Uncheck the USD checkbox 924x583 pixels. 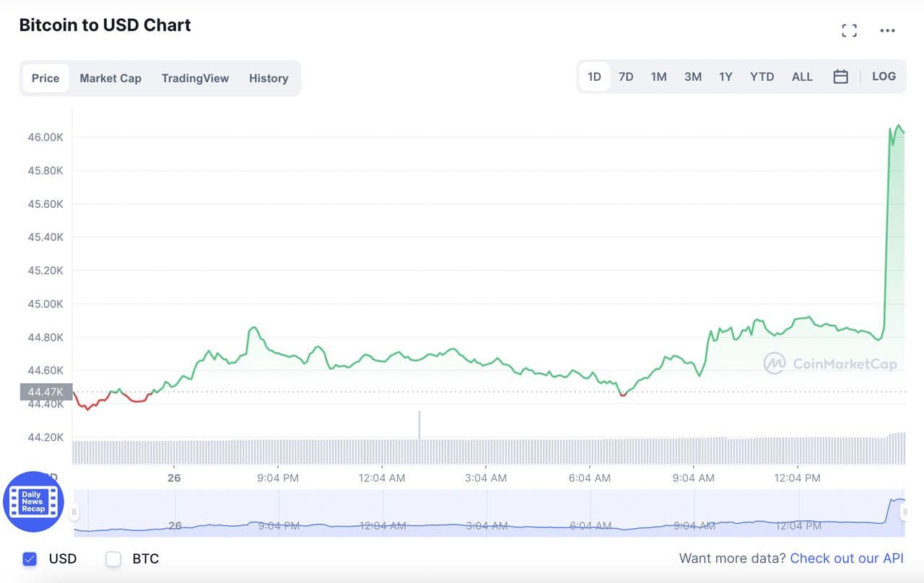[30, 558]
